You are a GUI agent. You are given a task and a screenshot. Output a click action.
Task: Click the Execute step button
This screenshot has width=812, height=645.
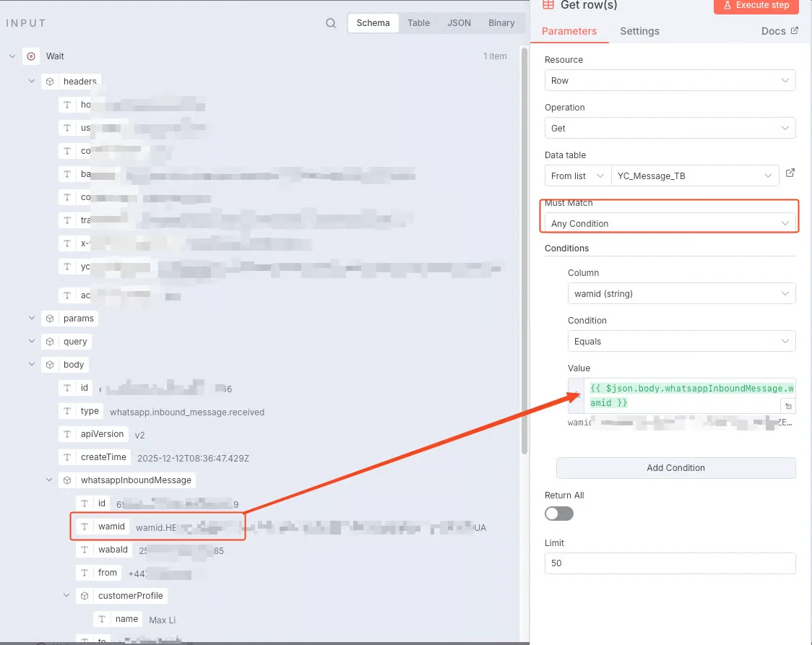pyautogui.click(x=756, y=6)
